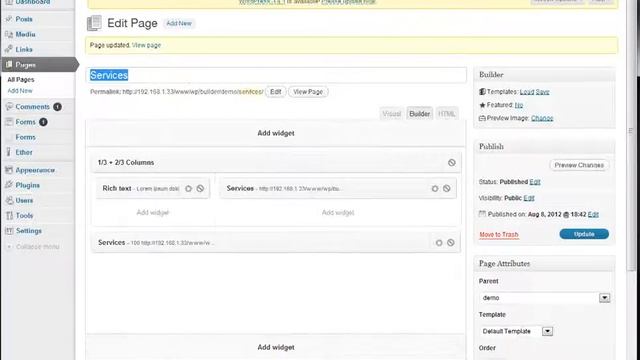The image size is (640, 360).
Task: Move this page to Trash
Action: pyautogui.click(x=499, y=234)
